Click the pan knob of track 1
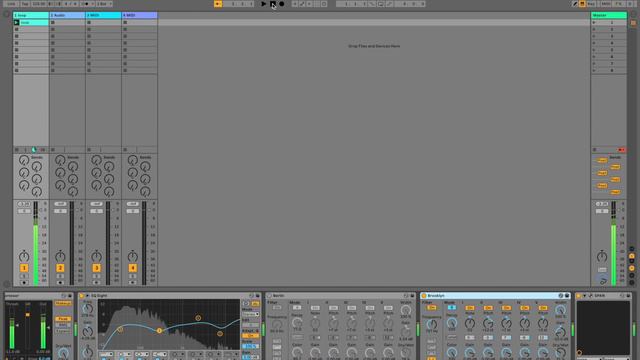 click(x=24, y=256)
